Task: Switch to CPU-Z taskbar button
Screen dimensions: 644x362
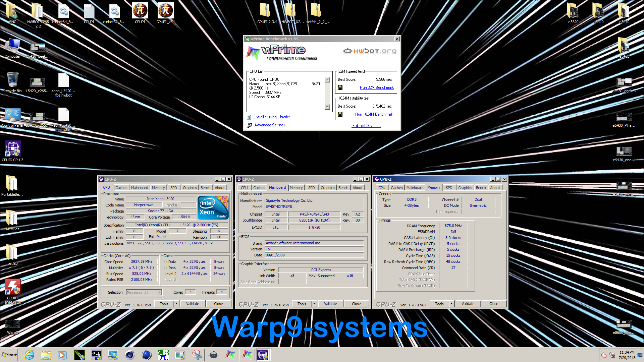Action: coord(263,355)
